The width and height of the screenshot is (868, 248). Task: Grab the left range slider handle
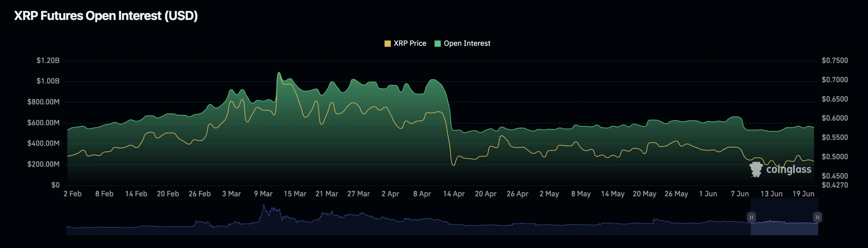[751, 217]
